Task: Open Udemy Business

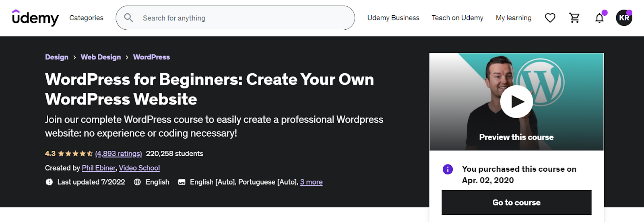Action: (393, 18)
